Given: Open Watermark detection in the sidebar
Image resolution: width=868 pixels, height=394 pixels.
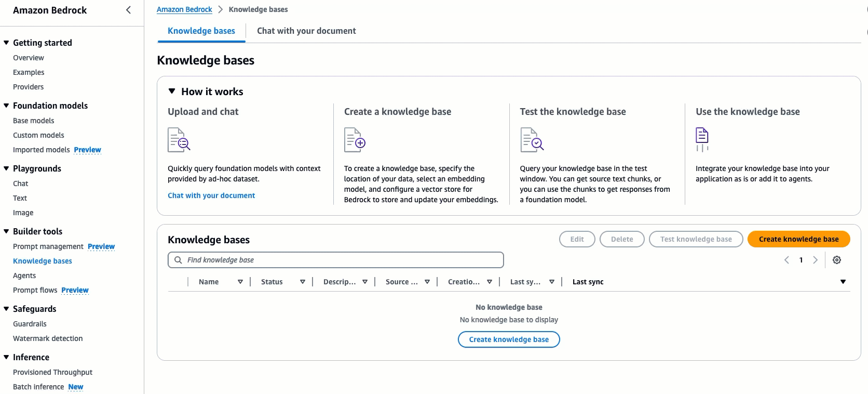Looking at the screenshot, I should pos(48,338).
